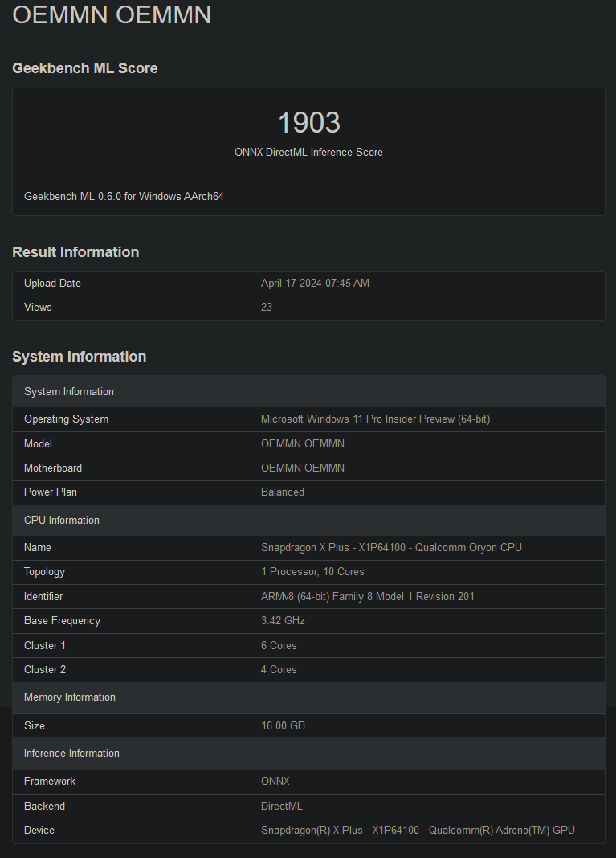Image resolution: width=616 pixels, height=858 pixels.
Task: Click the Upload Date label
Action: click(52, 283)
